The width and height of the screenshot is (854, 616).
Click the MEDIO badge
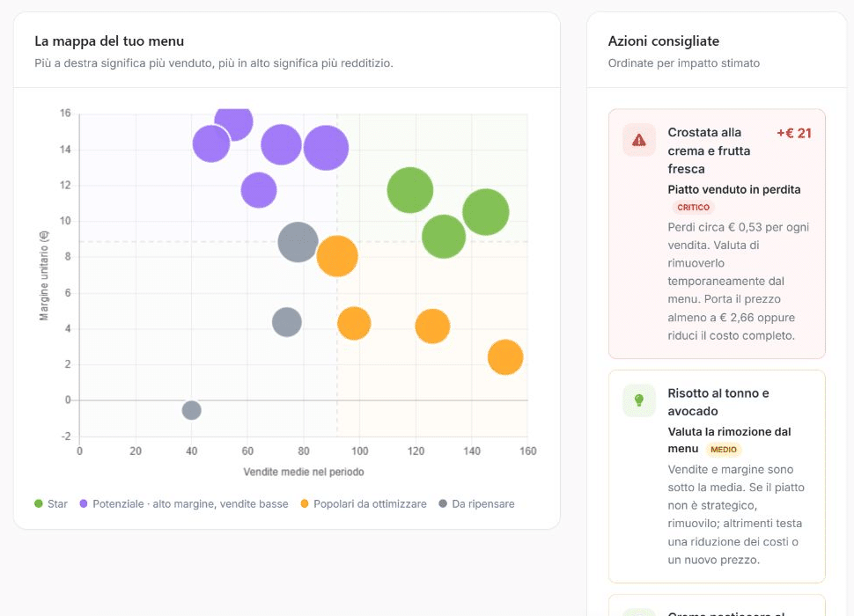coord(724,450)
